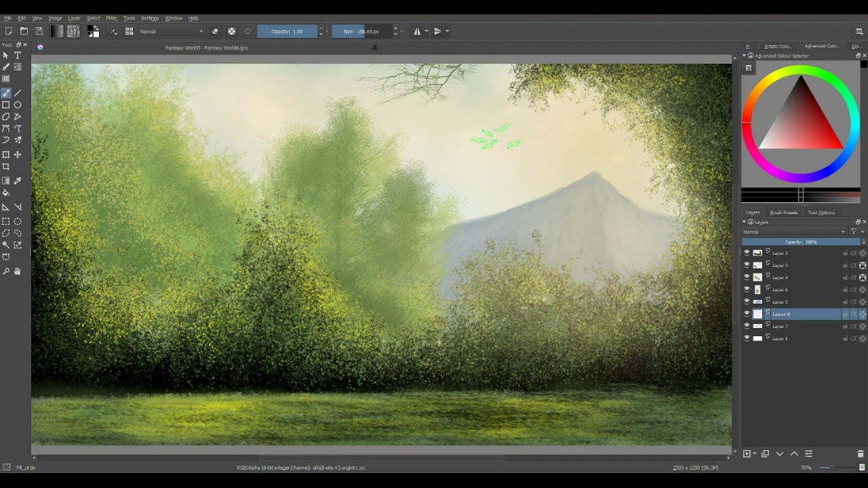868x488 pixels.
Task: Hide Layer 8 using its eye icon
Action: [747, 314]
